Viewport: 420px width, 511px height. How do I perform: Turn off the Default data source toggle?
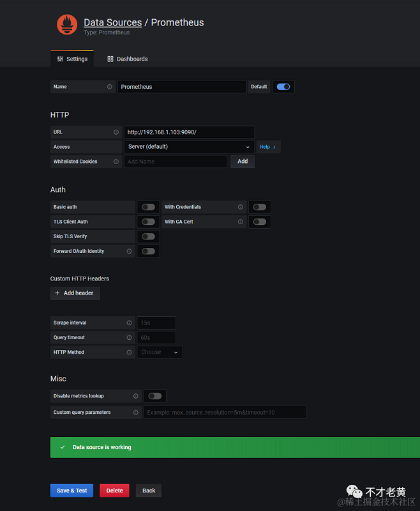click(x=283, y=87)
